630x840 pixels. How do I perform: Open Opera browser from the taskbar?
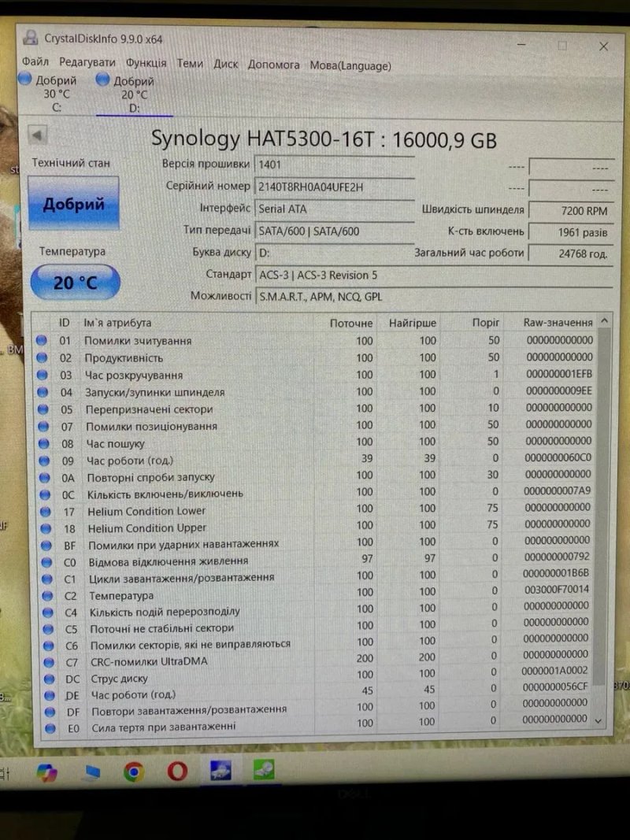point(177,771)
